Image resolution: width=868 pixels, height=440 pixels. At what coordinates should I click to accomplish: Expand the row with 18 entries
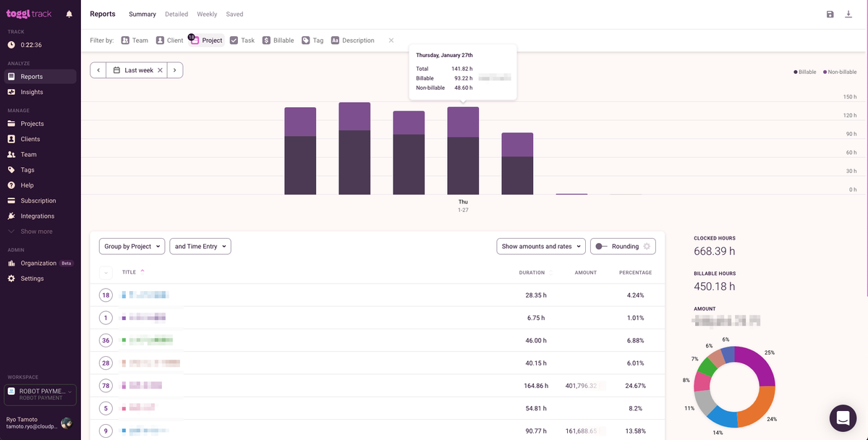pos(106,295)
